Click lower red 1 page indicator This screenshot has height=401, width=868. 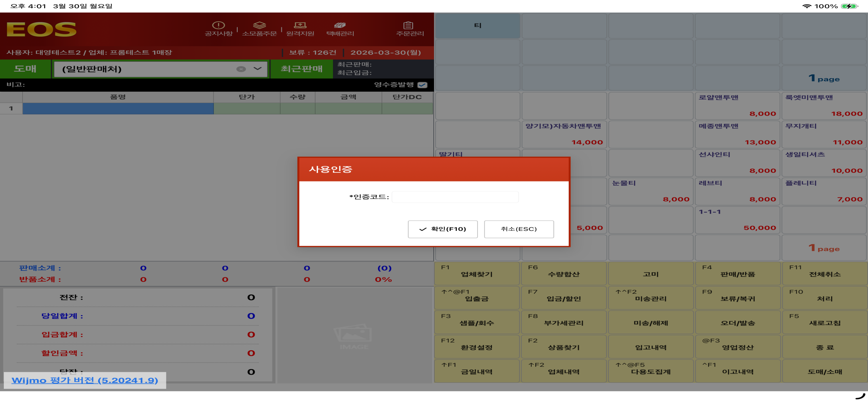click(824, 248)
